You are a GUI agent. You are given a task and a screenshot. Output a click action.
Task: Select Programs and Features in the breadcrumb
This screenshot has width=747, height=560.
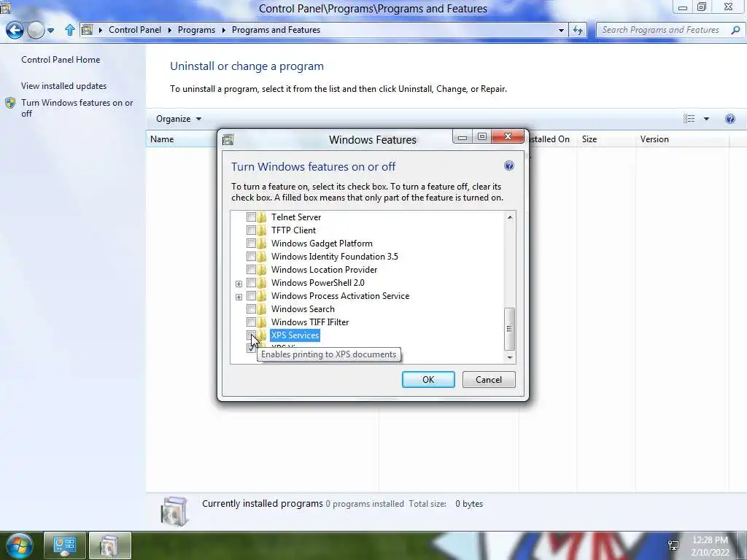(276, 29)
